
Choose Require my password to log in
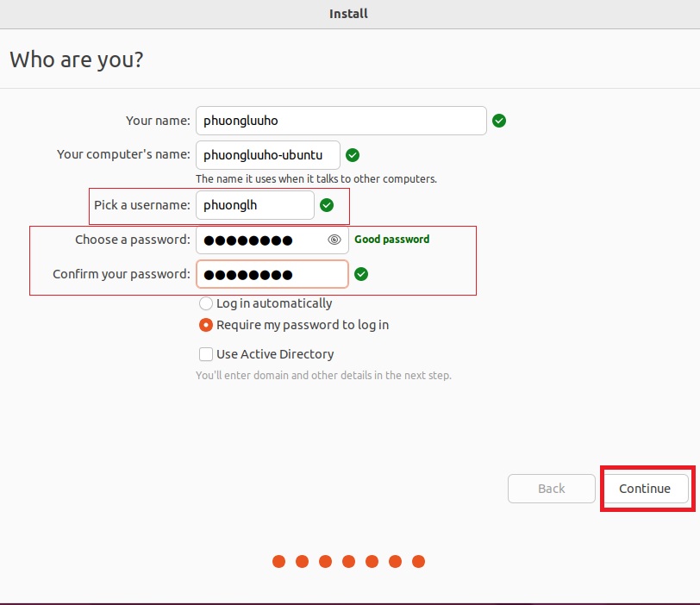click(206, 325)
